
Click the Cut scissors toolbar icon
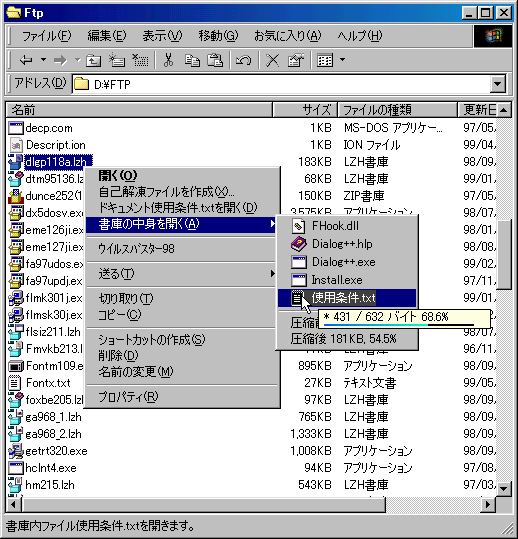(168, 60)
